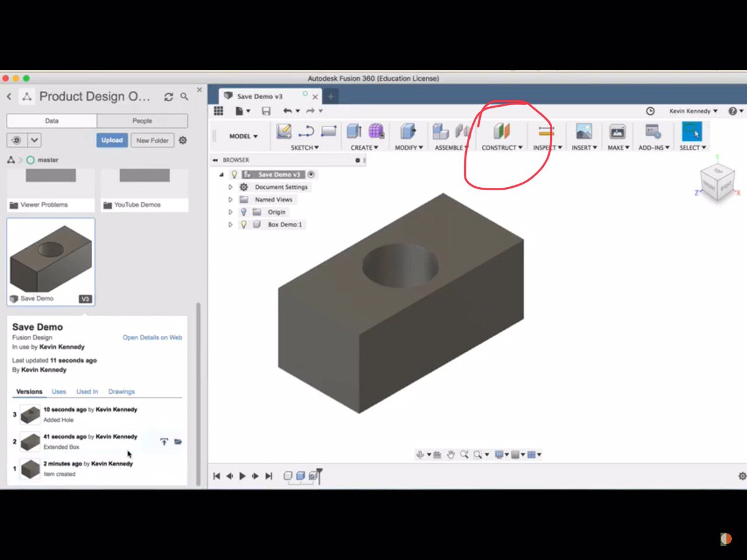Click the ViewCube in the canvas
The width and height of the screenshot is (747, 560).
pyautogui.click(x=718, y=182)
